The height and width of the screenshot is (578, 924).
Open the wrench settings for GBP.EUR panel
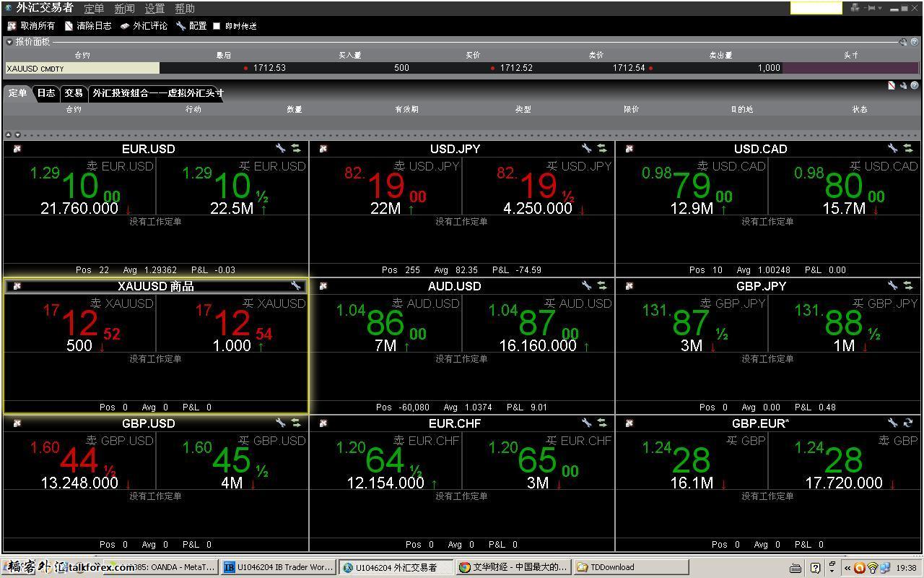(x=893, y=423)
